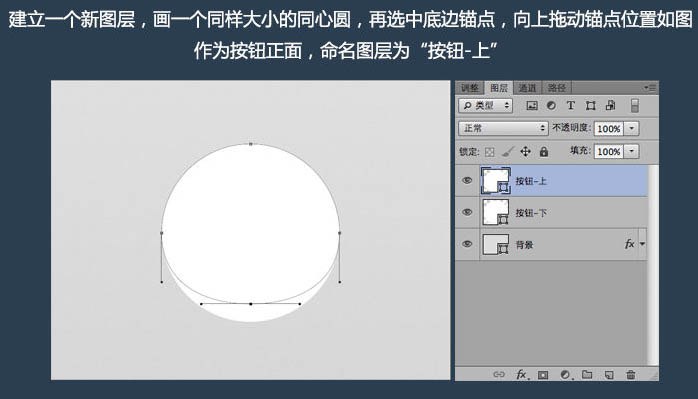
Task: Lock transparent pixels
Action: 490,152
